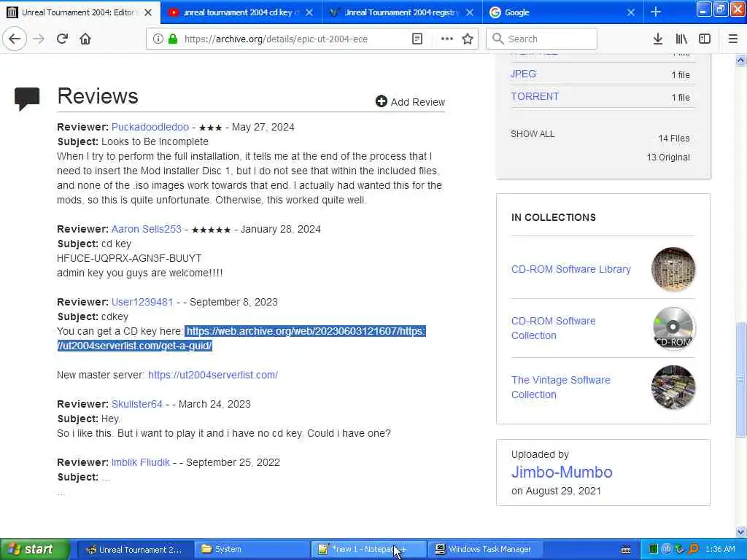Open CD-ROM Software Collection disc thumbnail

[673, 328]
